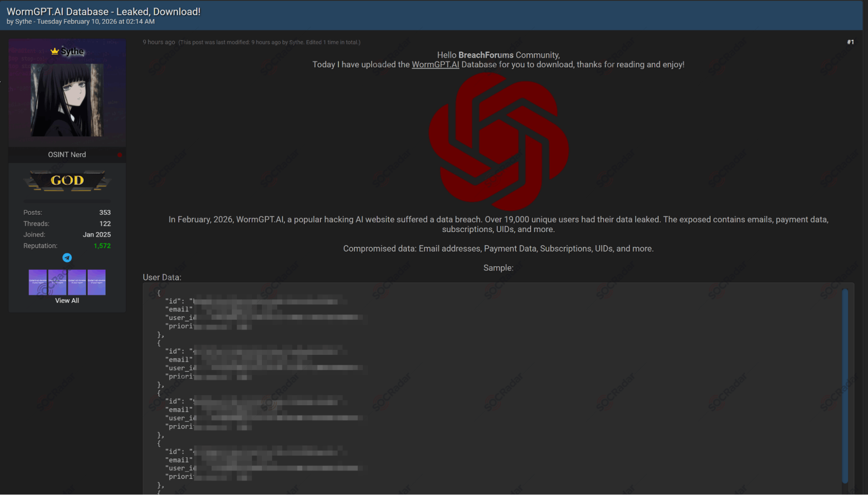Click the large red WormGPT logo image

pyautogui.click(x=498, y=141)
